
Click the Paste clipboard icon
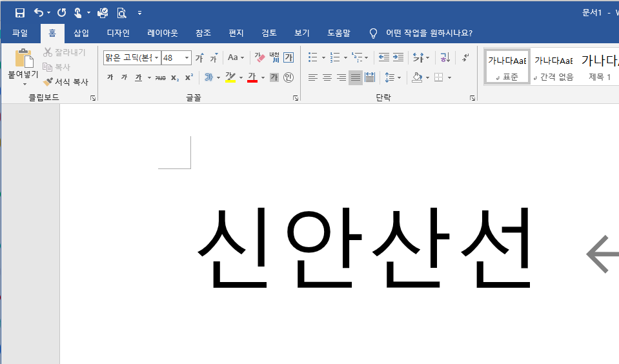coord(24,59)
